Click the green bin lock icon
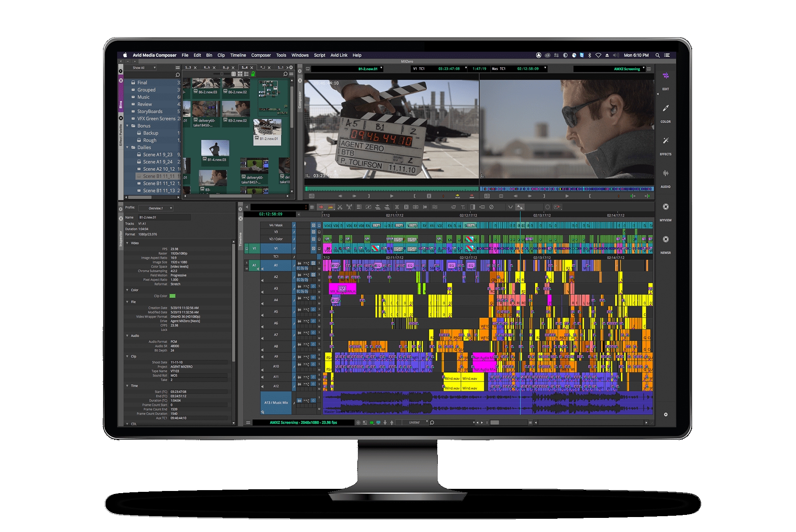Screen dimensions: 796x532 253,74
